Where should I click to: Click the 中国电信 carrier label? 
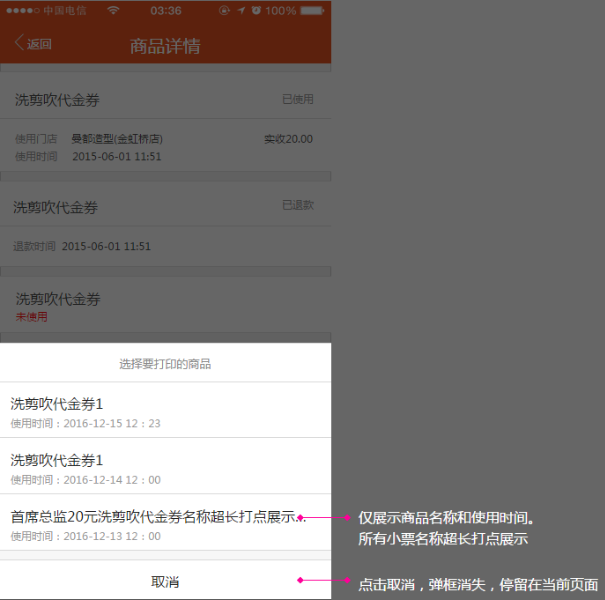[x=65, y=10]
